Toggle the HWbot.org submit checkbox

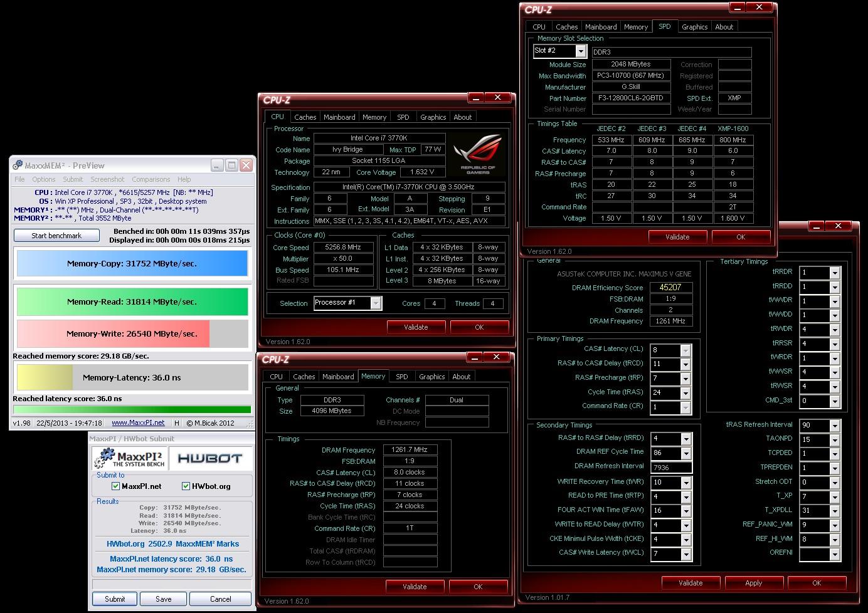pos(186,486)
